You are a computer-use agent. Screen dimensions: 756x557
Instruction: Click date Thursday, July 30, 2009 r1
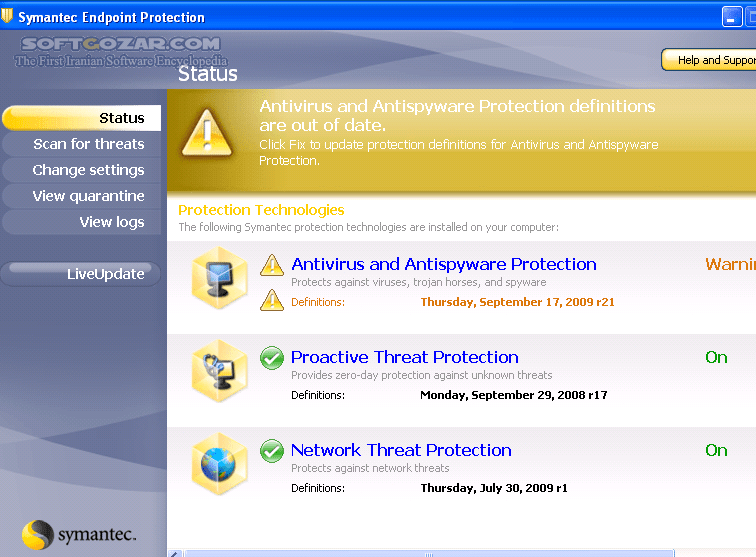click(x=494, y=489)
